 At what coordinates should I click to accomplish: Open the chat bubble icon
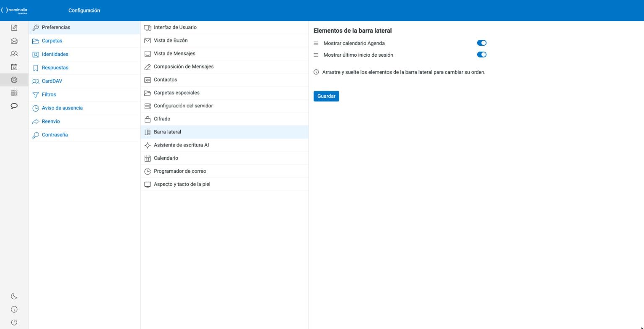[14, 106]
